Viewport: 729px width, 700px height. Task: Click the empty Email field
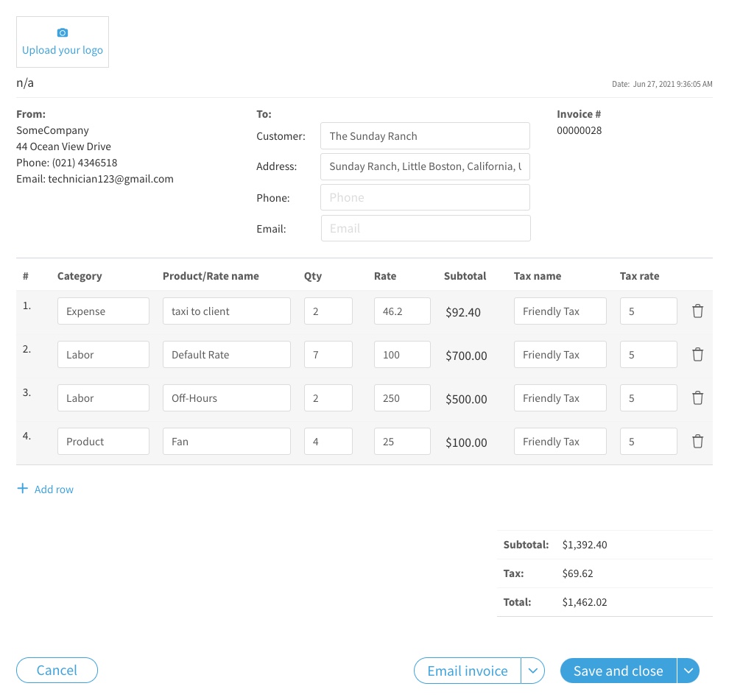tap(425, 228)
